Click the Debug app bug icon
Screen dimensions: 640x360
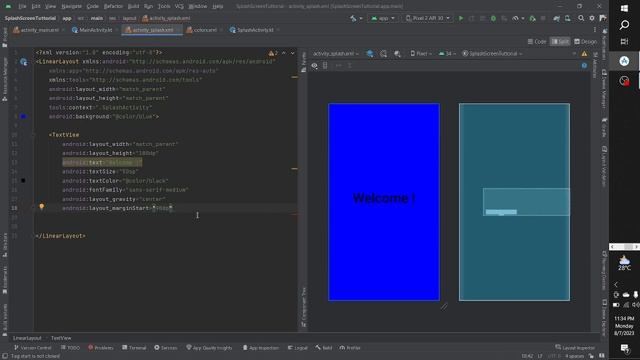[493, 18]
